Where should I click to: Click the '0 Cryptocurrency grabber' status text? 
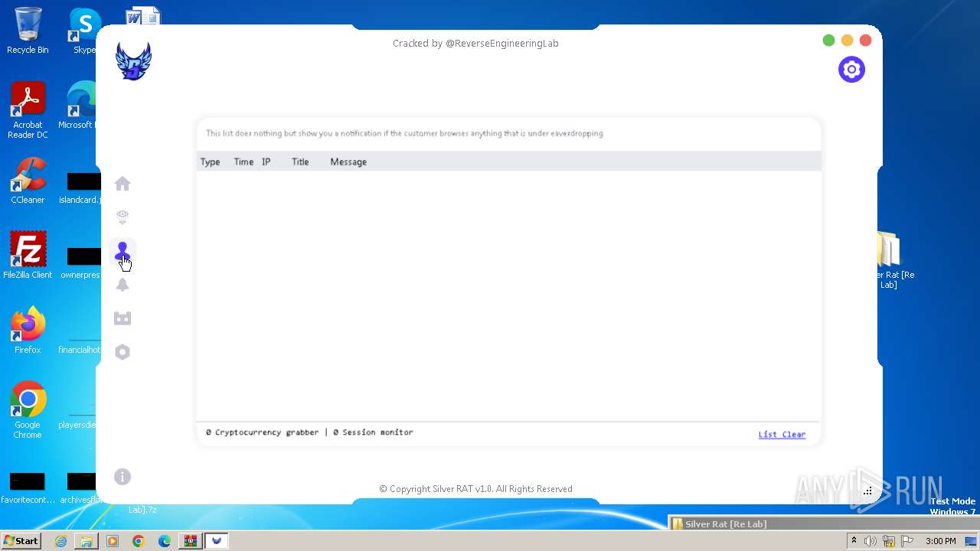pos(262,432)
